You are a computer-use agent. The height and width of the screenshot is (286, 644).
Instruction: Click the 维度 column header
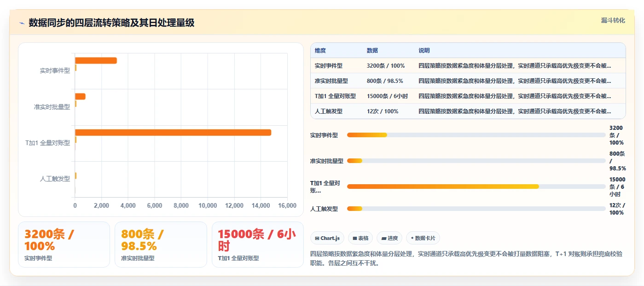click(x=320, y=51)
